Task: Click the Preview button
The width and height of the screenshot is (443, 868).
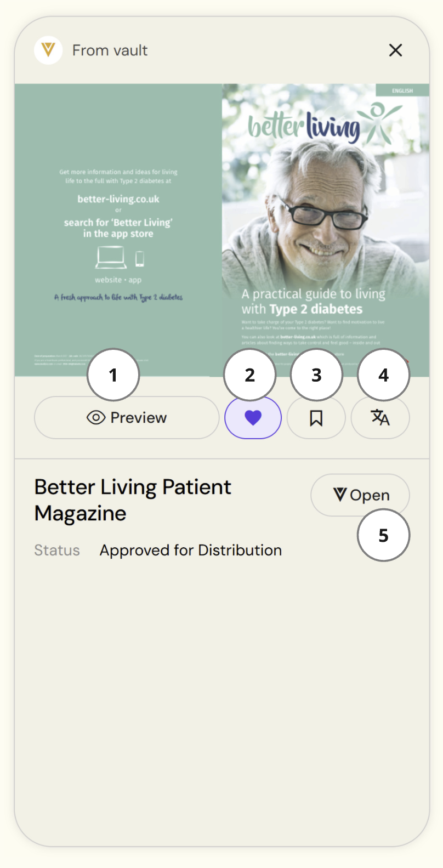Action: [127, 418]
